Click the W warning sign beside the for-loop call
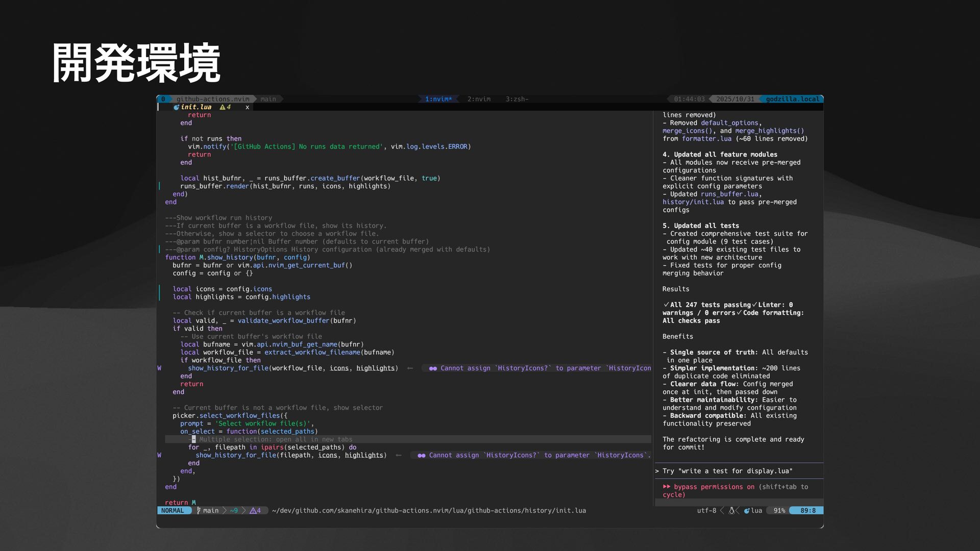980x551 pixels. point(159,456)
